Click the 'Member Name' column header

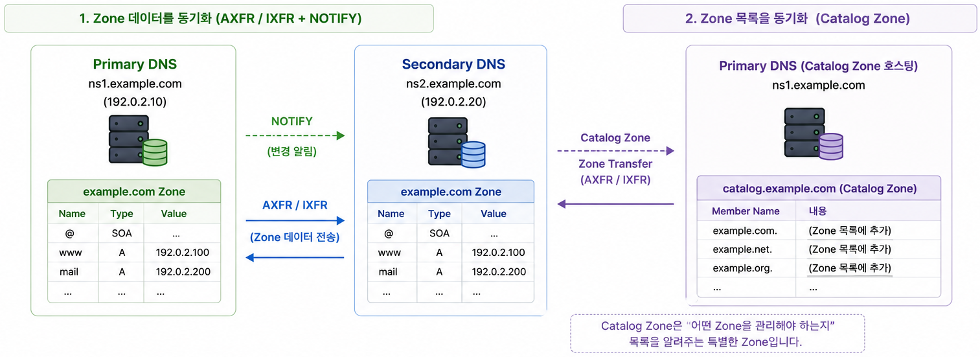click(x=746, y=211)
